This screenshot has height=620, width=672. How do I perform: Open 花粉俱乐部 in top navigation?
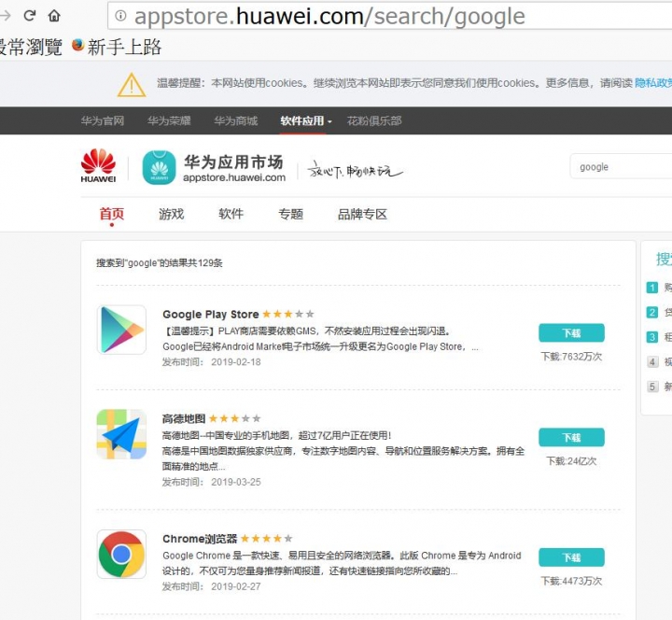pyautogui.click(x=374, y=120)
